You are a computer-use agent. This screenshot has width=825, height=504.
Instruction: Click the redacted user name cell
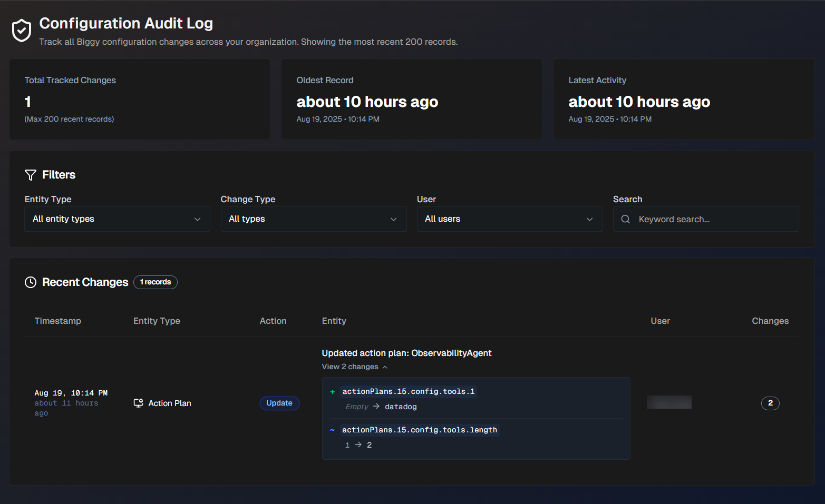(x=669, y=402)
